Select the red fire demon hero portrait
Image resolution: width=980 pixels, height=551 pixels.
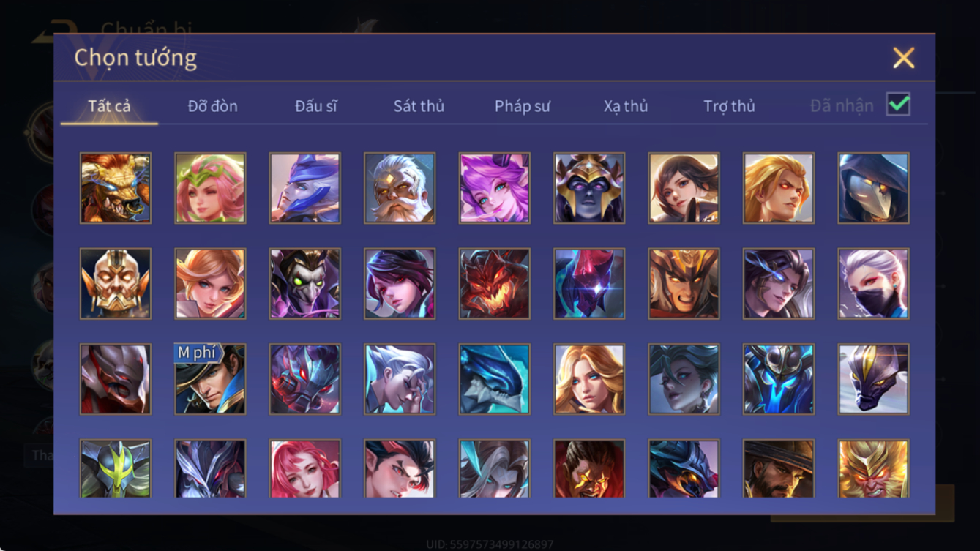click(495, 284)
